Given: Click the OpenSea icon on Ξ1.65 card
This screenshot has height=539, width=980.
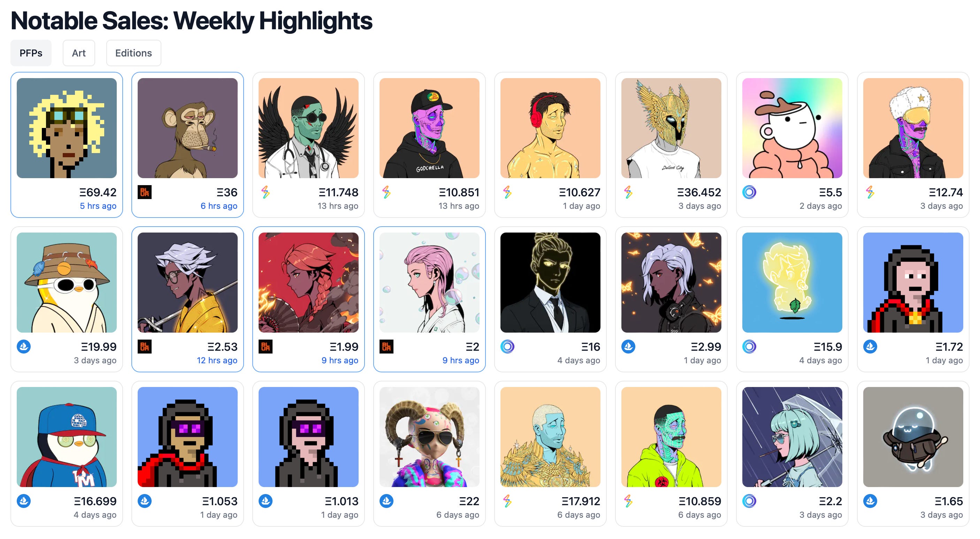Looking at the screenshot, I should click(871, 501).
